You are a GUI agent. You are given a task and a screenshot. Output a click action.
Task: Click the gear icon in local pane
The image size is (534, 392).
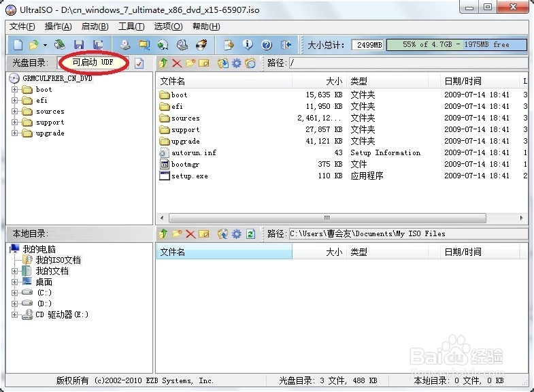pyautogui.click(x=236, y=233)
